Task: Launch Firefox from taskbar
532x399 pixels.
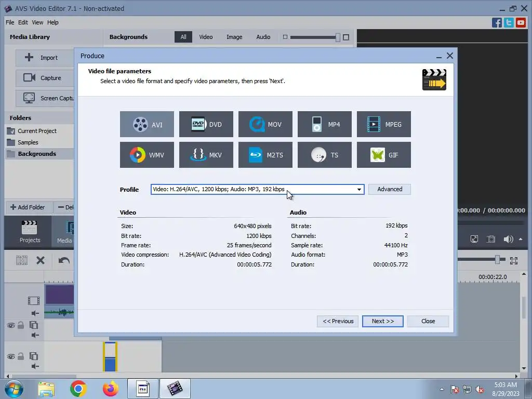Action: point(111,389)
